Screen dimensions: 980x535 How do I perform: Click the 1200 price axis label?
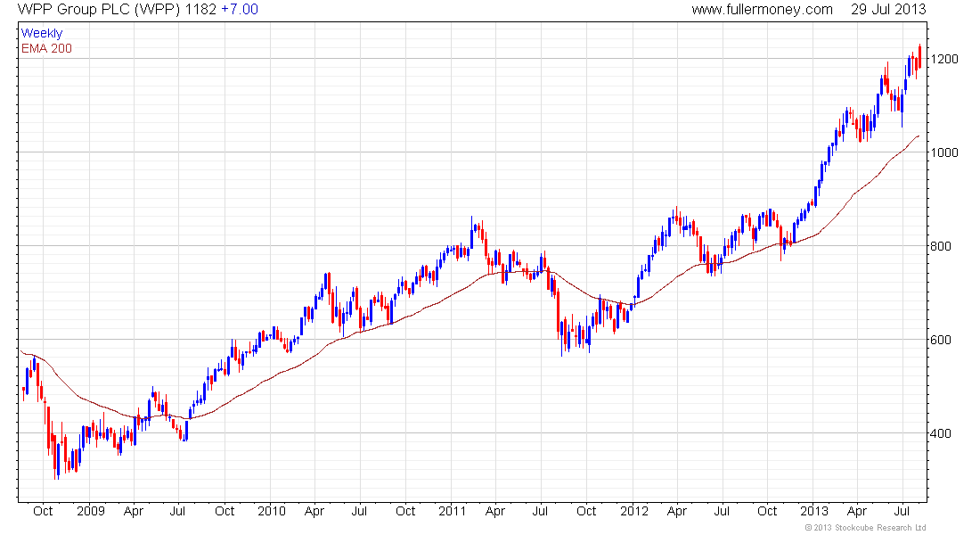(944, 59)
